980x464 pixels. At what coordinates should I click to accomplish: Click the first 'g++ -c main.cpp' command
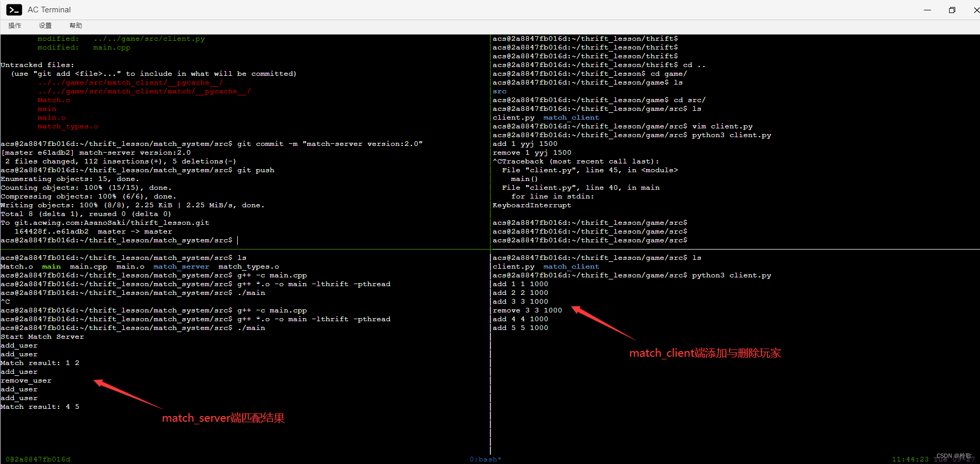pos(272,275)
